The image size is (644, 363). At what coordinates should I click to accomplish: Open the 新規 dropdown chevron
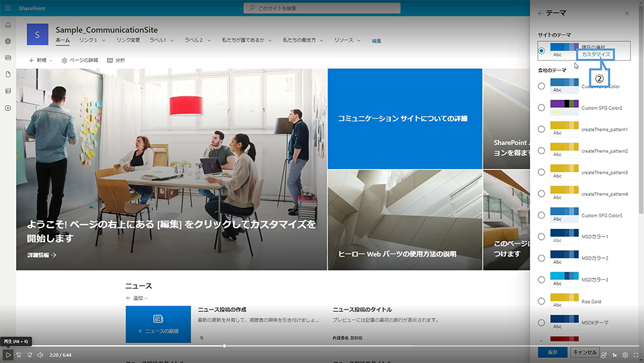point(50,61)
